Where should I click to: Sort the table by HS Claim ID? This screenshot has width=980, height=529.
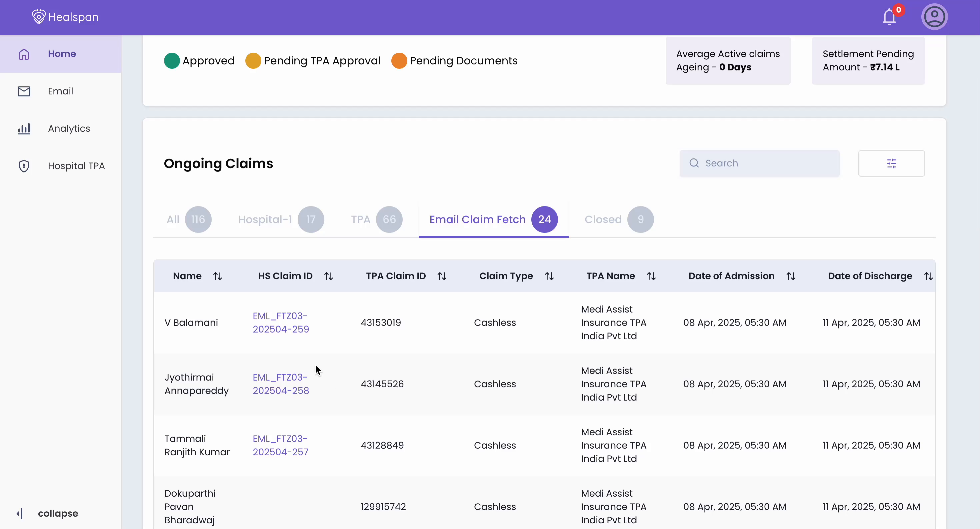pos(328,276)
